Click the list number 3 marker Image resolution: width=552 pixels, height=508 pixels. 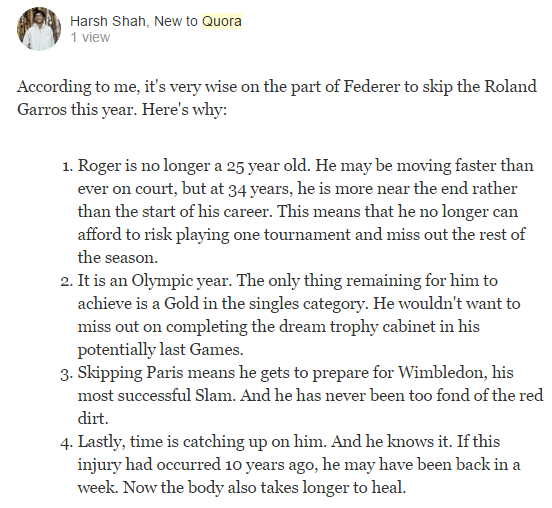(67, 374)
